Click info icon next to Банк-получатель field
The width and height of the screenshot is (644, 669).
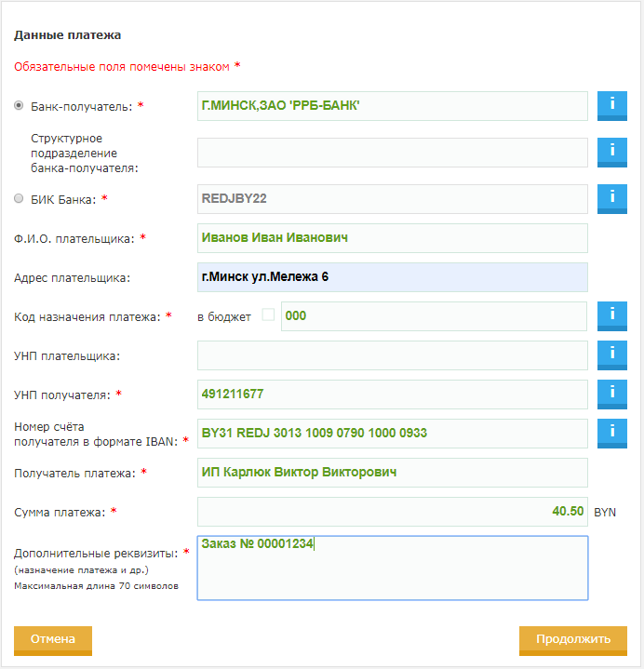611,105
